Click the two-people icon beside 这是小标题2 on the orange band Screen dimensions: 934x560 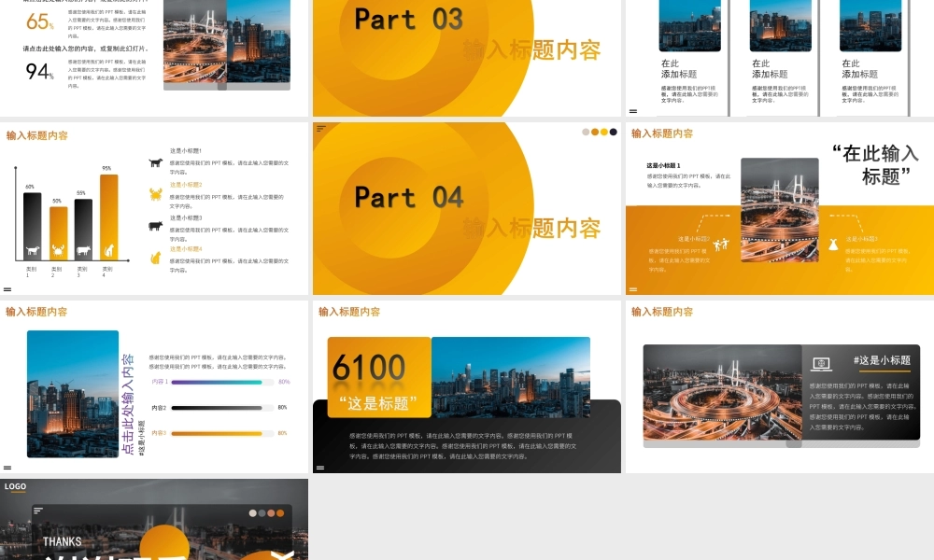tap(721, 244)
